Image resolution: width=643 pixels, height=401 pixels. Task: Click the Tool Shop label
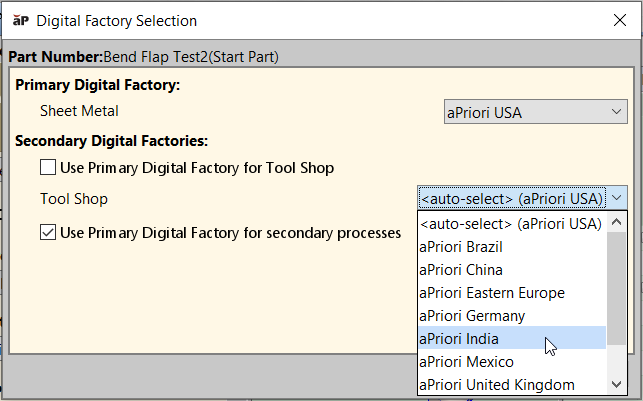point(74,199)
